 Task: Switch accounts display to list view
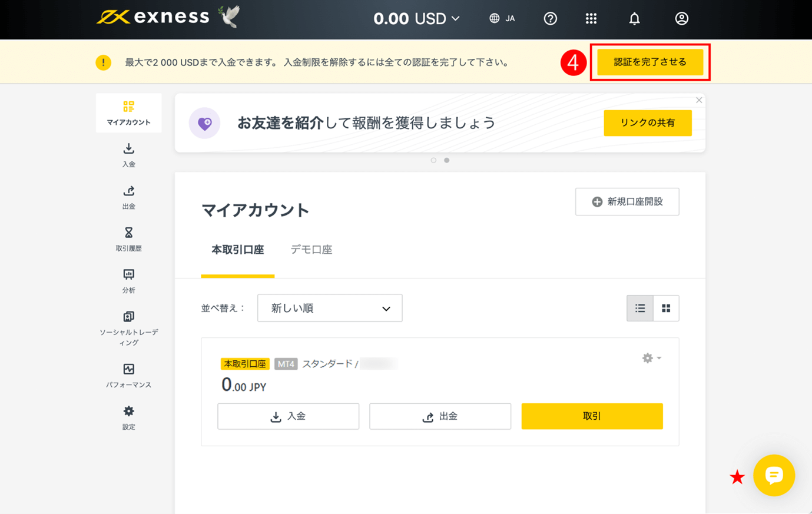[639, 308]
